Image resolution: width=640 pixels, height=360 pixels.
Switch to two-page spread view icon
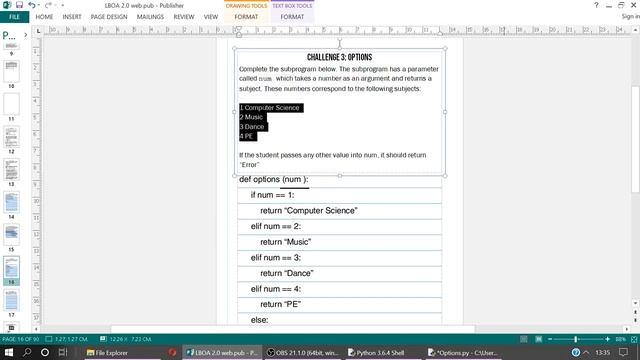(x=539, y=339)
